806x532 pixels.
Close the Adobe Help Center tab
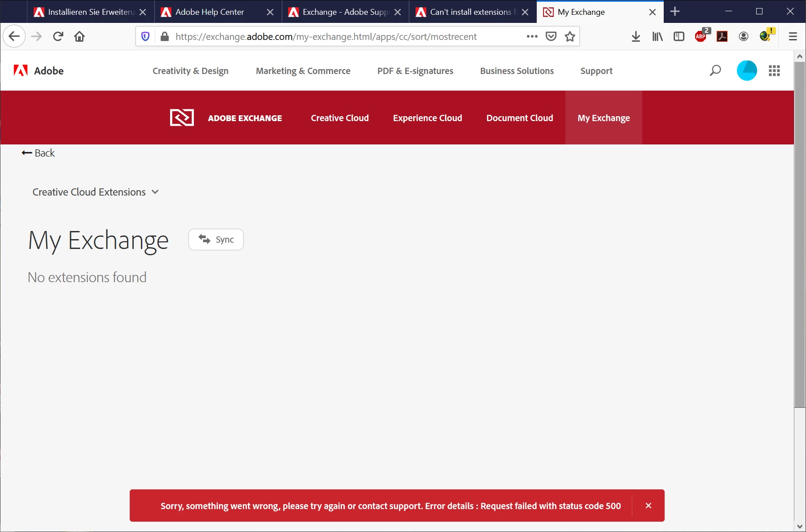[270, 12]
